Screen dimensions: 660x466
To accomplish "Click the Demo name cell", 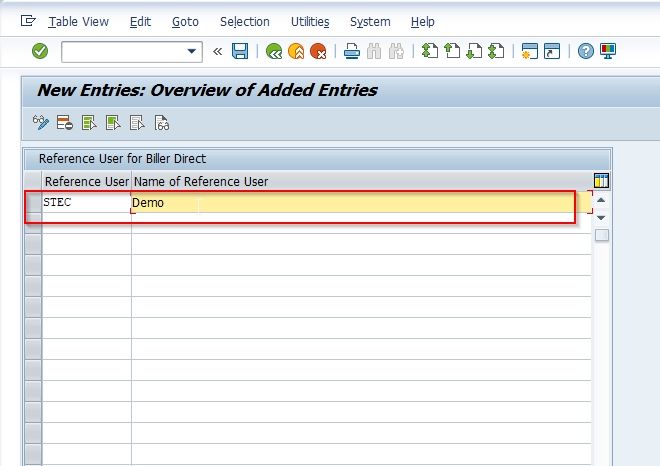I will pos(361,202).
